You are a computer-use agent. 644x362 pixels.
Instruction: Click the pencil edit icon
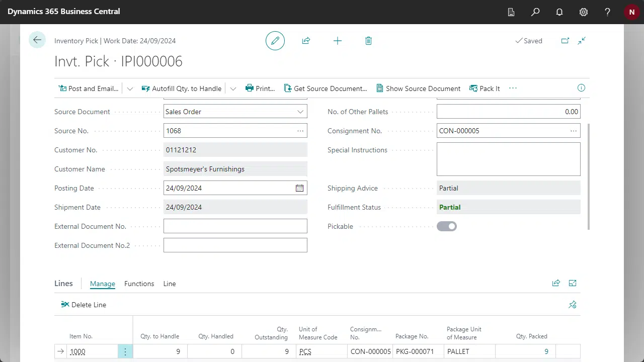point(275,41)
